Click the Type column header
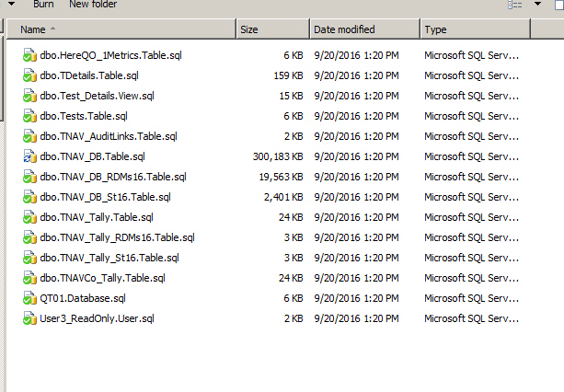 [x=474, y=29]
